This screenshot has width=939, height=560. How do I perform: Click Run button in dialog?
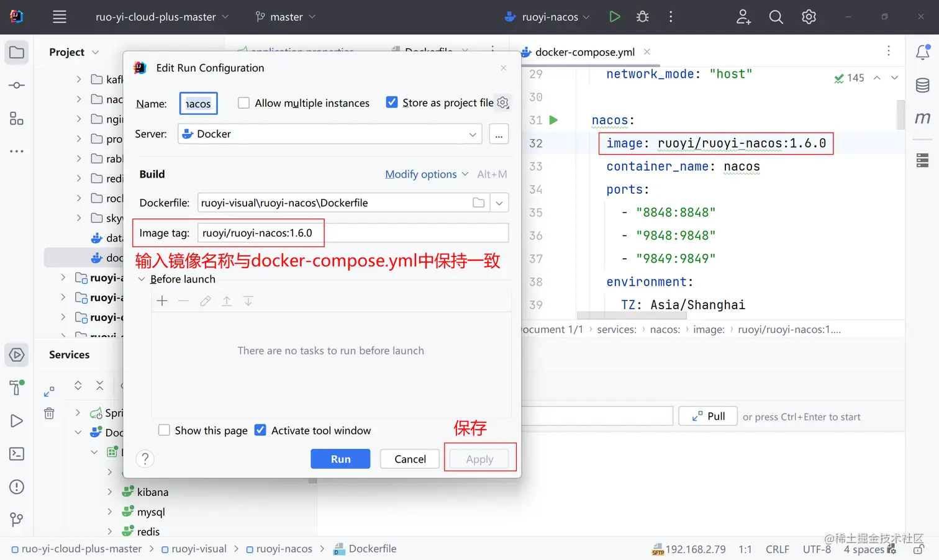tap(340, 459)
